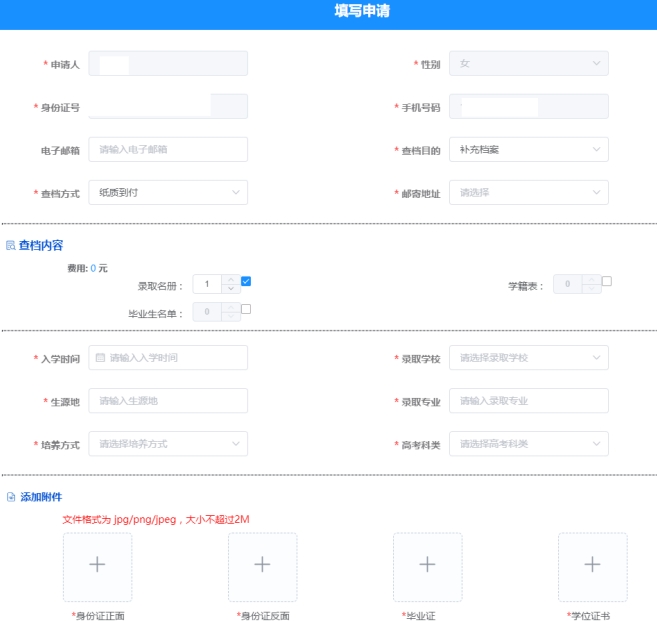Click the 电子邮箱 input field
Screen dimensions: 657x621
(167, 149)
